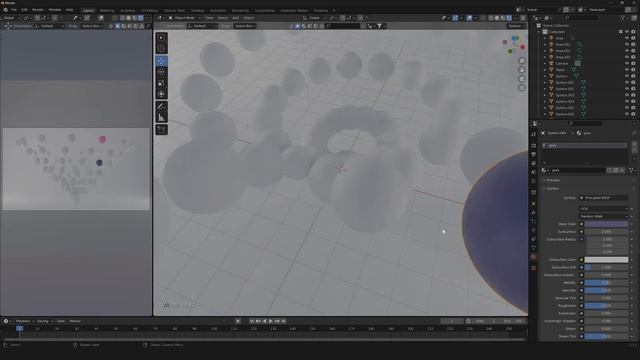Click the Subsurface Color swatch
Image resolution: width=640 pixels, height=360 pixels.
point(606,260)
